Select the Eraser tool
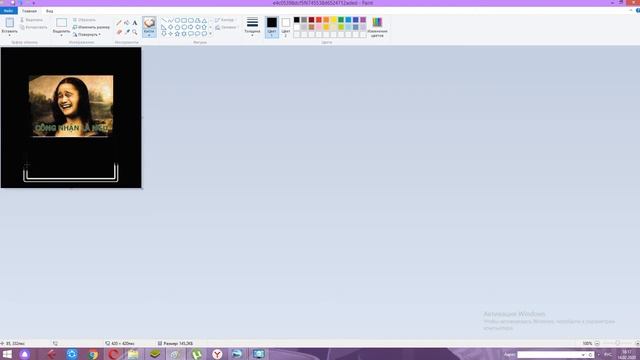Screen dimensions: 640x360 click(x=119, y=32)
